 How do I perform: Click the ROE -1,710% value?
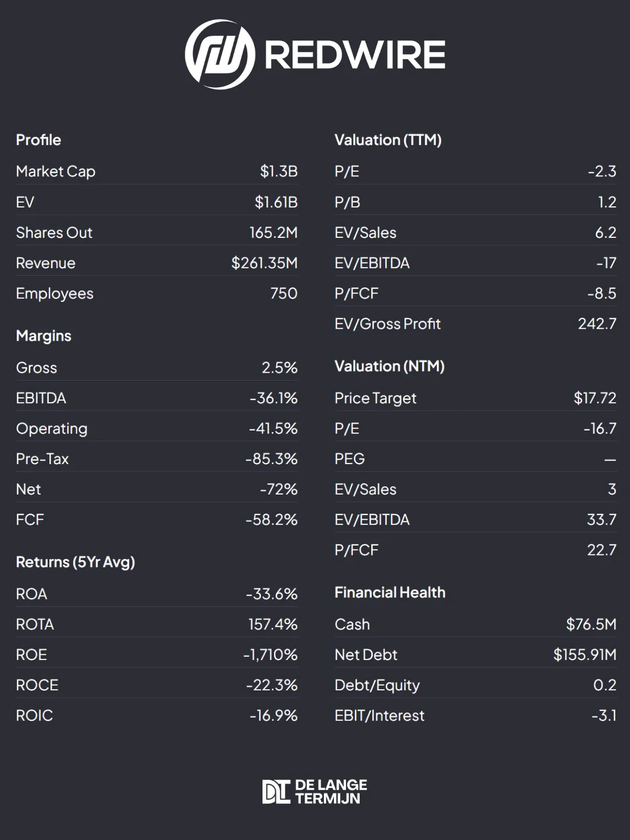[270, 655]
